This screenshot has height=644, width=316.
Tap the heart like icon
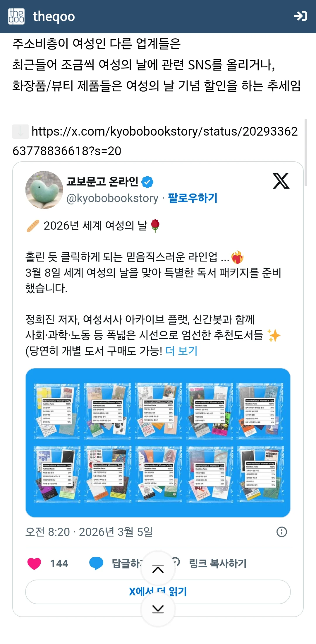(x=34, y=563)
